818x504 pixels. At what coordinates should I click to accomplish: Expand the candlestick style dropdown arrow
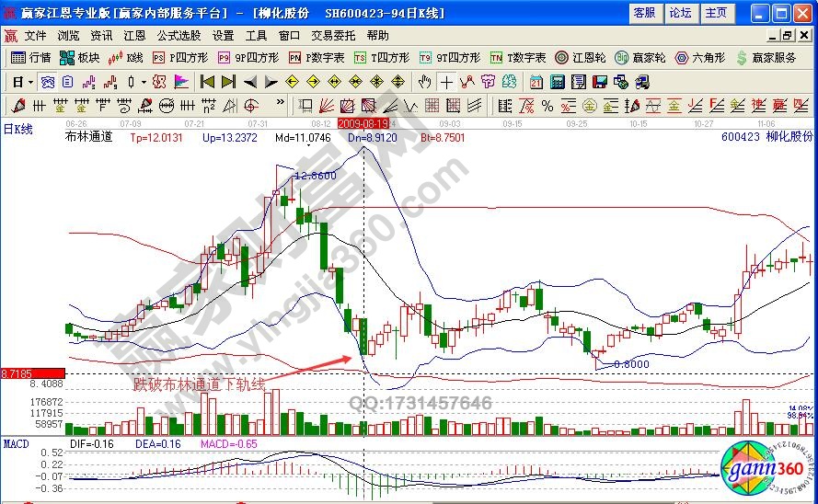click(144, 81)
